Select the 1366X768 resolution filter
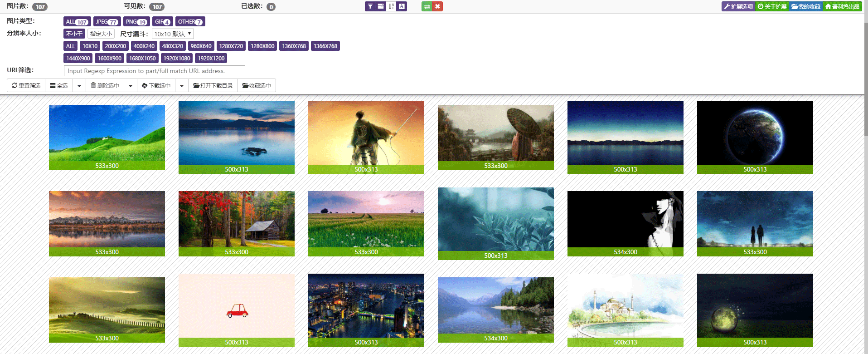The width and height of the screenshot is (868, 354). (325, 46)
